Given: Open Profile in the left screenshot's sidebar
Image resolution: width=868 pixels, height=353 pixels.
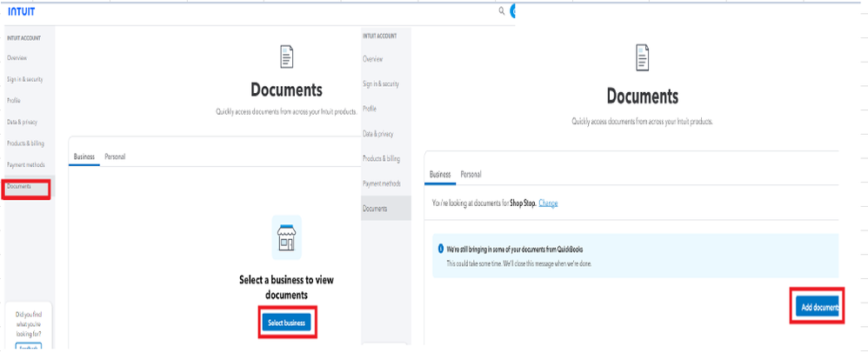Looking at the screenshot, I should coord(14,101).
